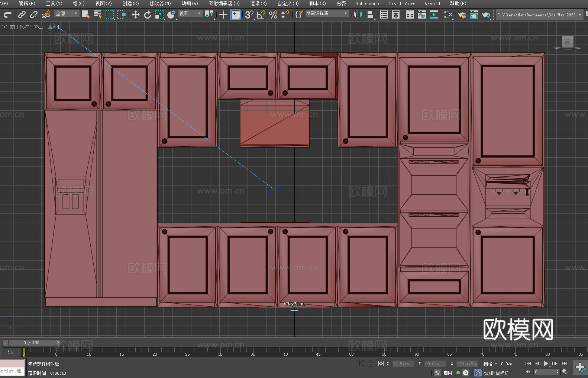Open Curve Editor icon

[x=422, y=14]
